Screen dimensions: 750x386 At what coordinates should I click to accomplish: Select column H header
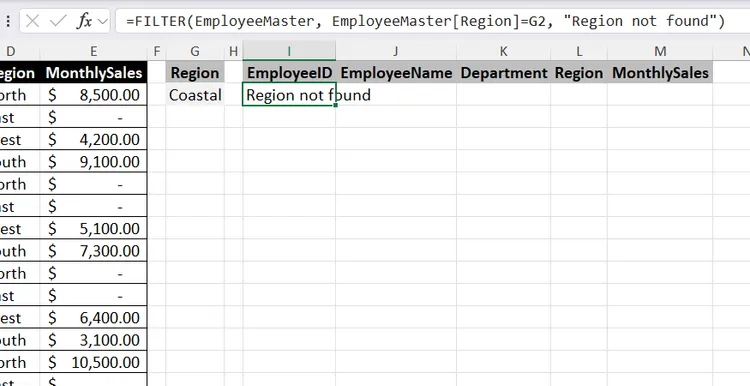tap(233, 51)
